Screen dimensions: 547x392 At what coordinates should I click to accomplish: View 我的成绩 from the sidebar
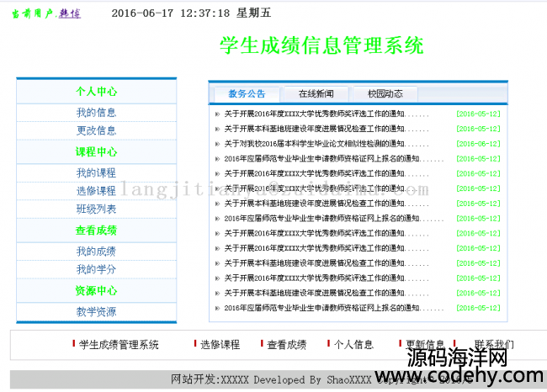(96, 252)
